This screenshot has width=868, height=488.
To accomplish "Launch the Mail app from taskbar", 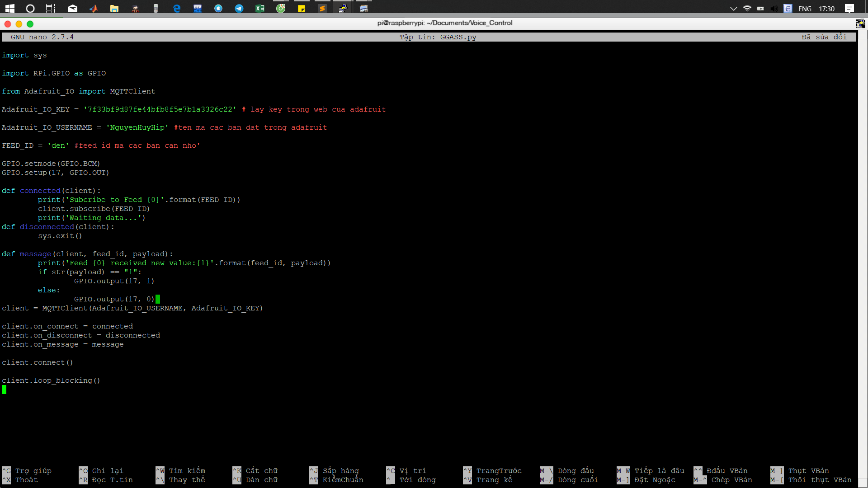I will [x=73, y=8].
